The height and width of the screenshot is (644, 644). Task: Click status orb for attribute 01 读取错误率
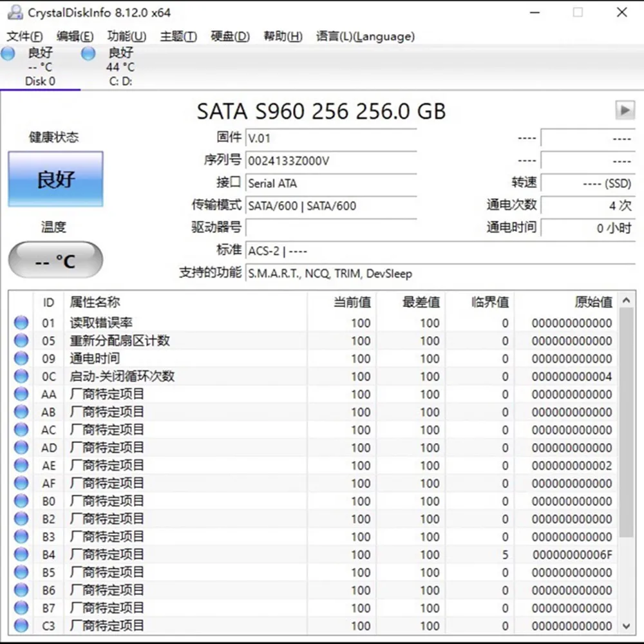click(21, 323)
